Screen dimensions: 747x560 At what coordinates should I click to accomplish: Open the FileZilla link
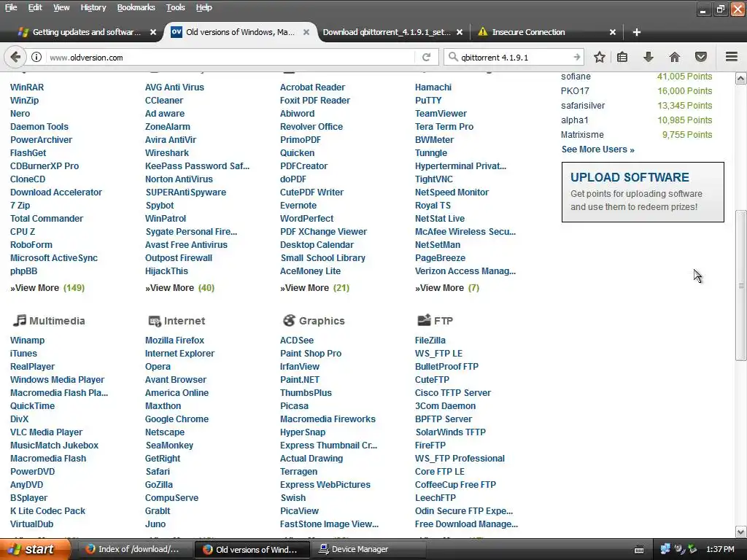[430, 340]
